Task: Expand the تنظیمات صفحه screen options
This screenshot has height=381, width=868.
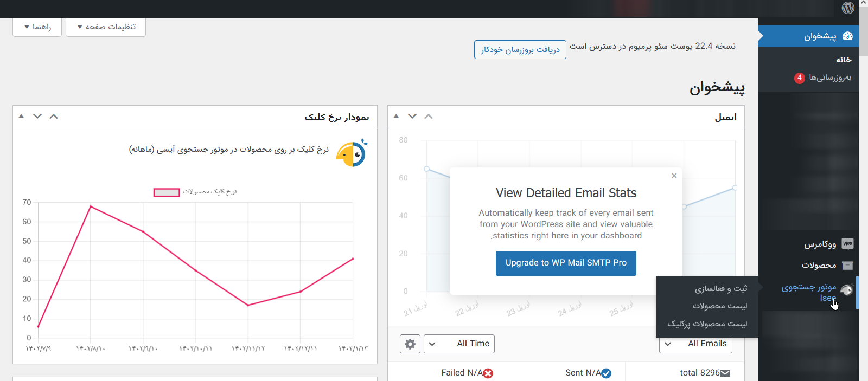Action: click(x=106, y=27)
